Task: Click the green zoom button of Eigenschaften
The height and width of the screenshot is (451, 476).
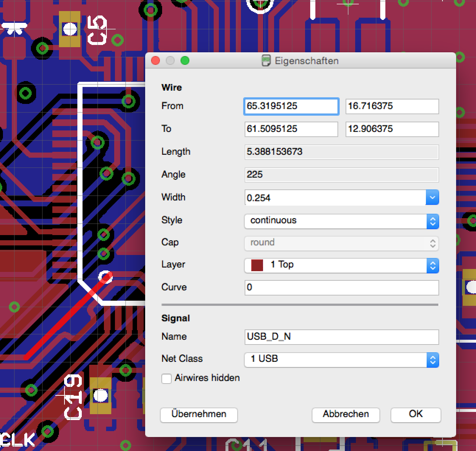Action: 185,60
